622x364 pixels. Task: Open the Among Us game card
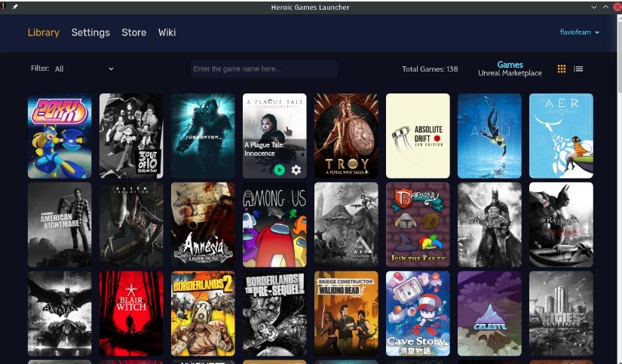(x=274, y=225)
